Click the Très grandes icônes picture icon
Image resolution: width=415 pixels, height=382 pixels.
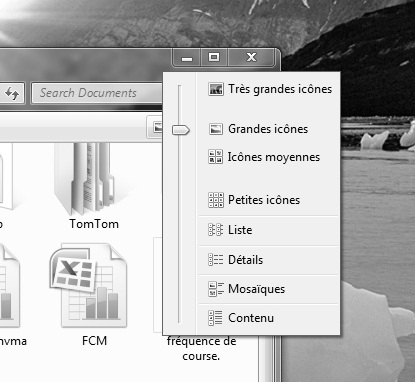pyautogui.click(x=216, y=89)
